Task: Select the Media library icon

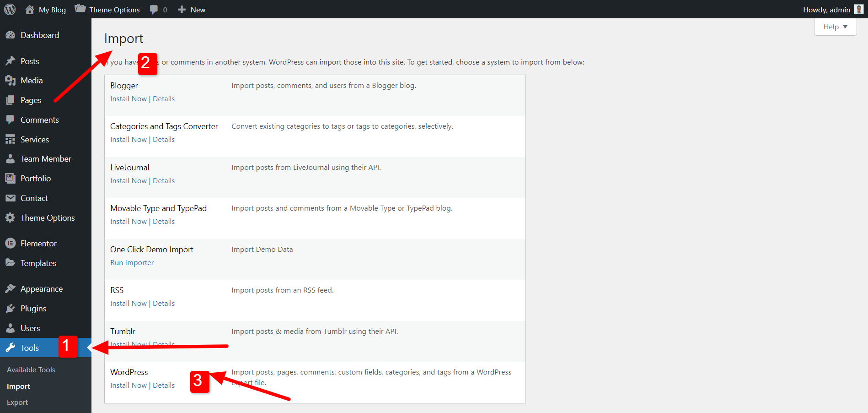Action: 10,81
